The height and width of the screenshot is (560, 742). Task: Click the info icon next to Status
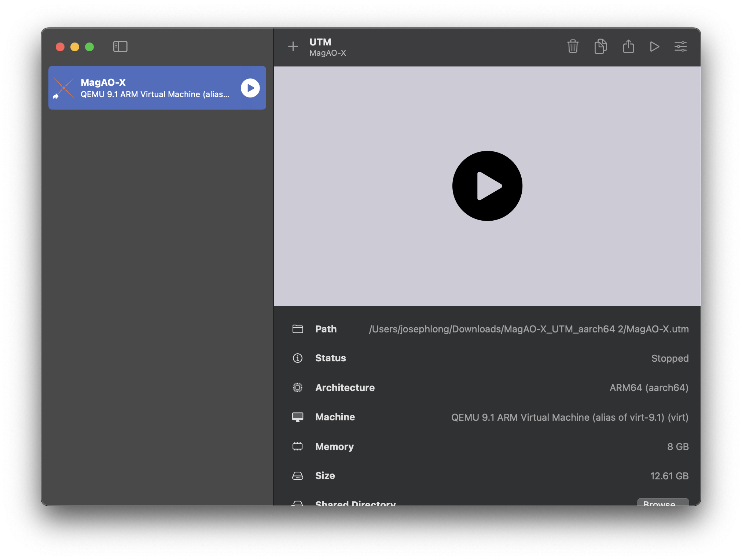[298, 358]
